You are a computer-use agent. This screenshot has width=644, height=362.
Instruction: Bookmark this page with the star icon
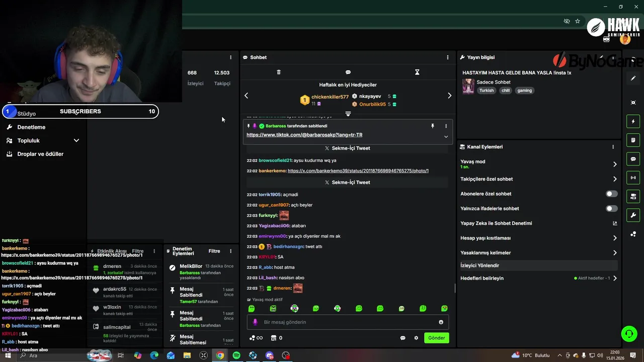click(x=578, y=21)
